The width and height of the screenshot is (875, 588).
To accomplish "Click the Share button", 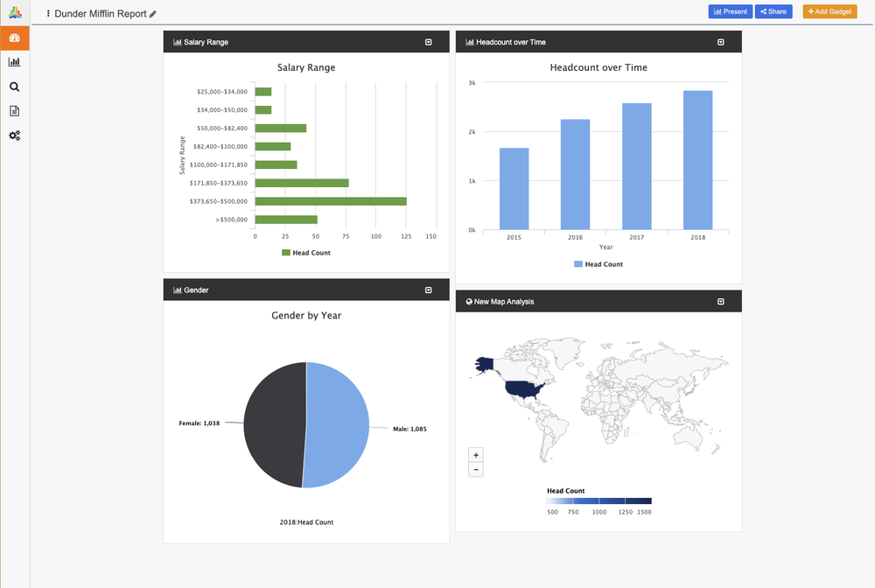I will click(773, 11).
